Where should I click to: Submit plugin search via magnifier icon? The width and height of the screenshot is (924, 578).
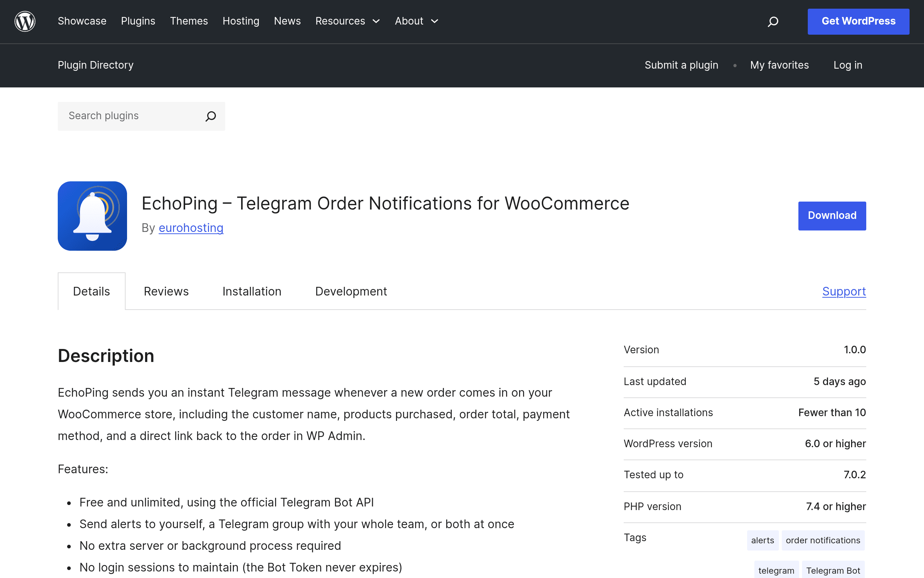[x=211, y=116]
